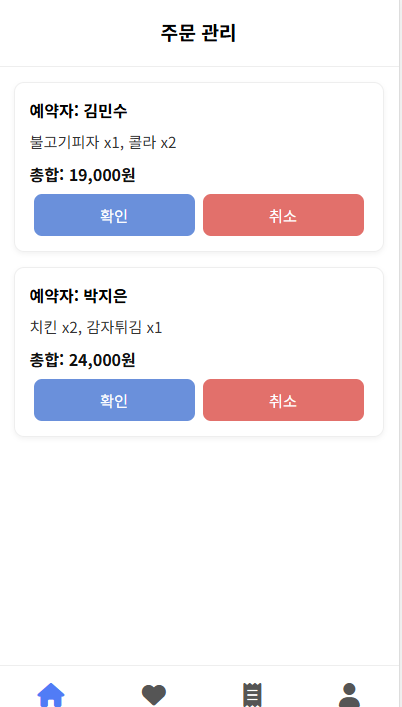The height and width of the screenshot is (707, 402).
Task: Select the 예약자: 김민수 name label
Action: pyautogui.click(x=78, y=111)
